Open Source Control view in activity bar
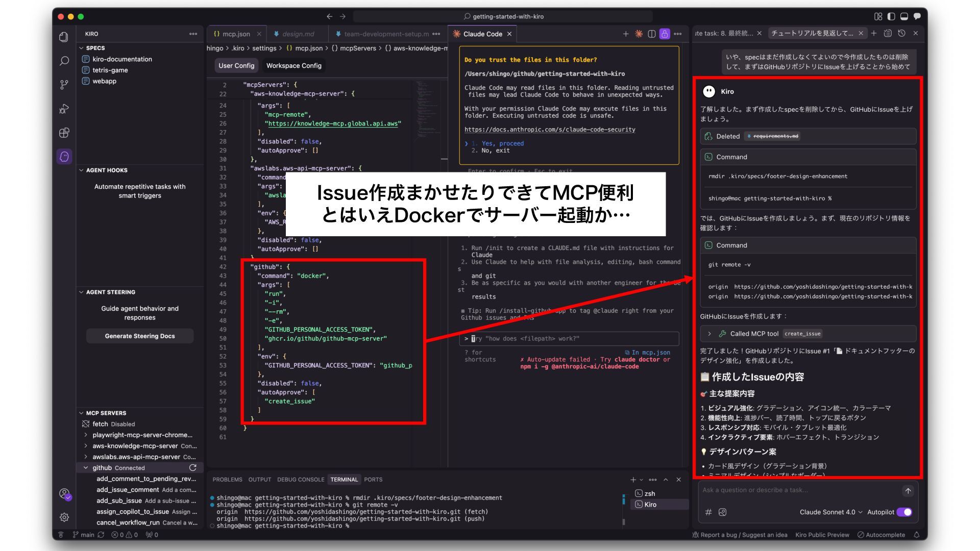 64,85
